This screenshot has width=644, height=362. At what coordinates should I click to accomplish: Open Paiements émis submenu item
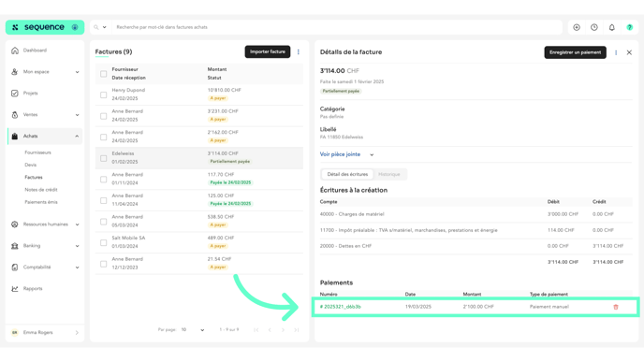click(x=41, y=202)
